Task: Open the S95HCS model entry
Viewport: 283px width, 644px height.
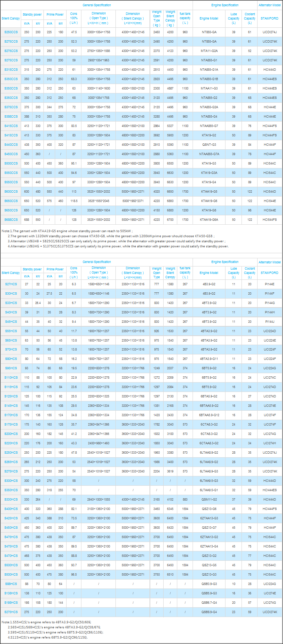Action: point(11,368)
